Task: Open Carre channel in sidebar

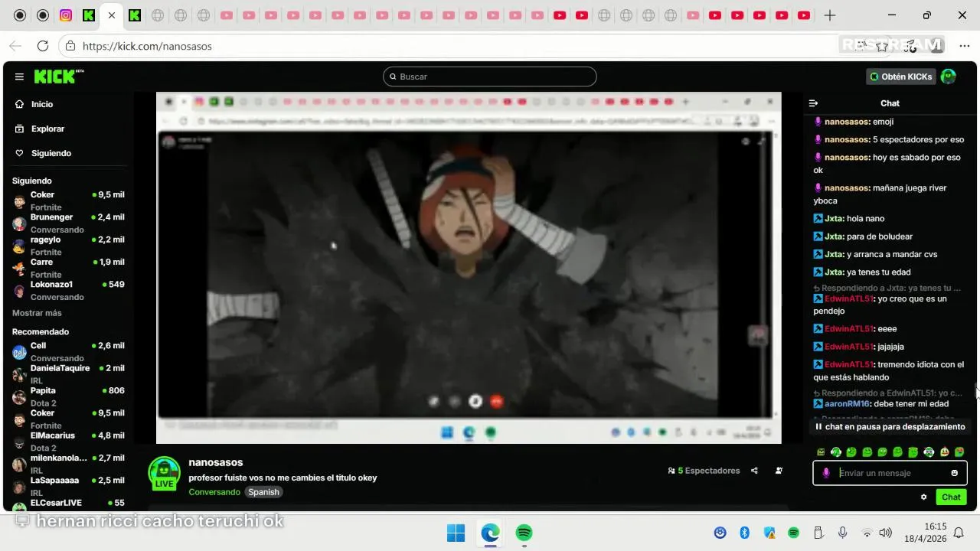Action: (x=68, y=268)
